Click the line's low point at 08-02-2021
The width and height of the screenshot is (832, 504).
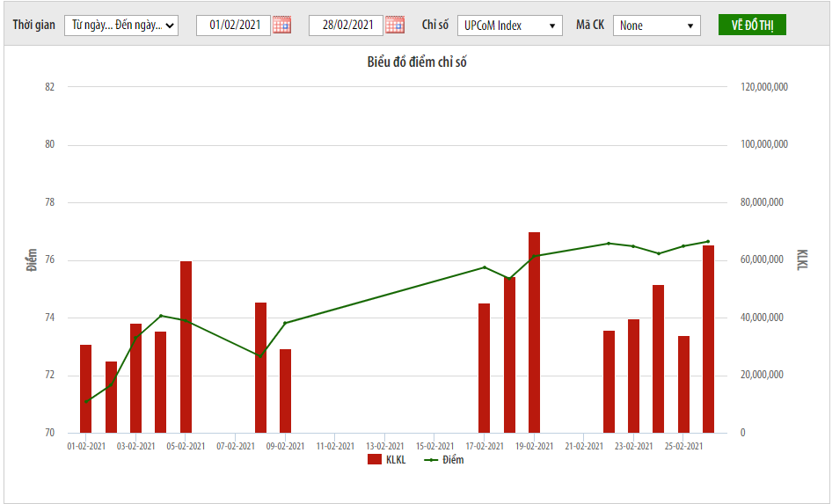[x=260, y=355]
